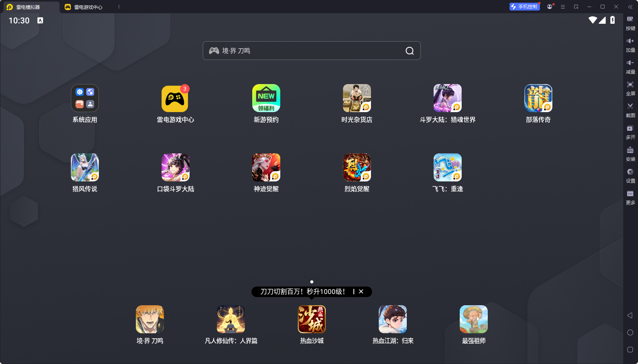Lower volume with the 减量 button
638x364 pixels.
click(630, 67)
